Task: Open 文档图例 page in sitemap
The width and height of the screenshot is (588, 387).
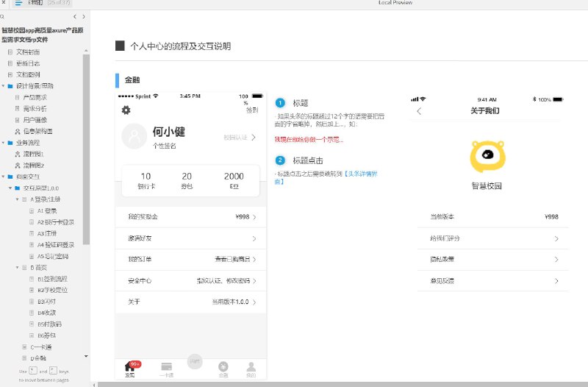Action: click(x=28, y=75)
